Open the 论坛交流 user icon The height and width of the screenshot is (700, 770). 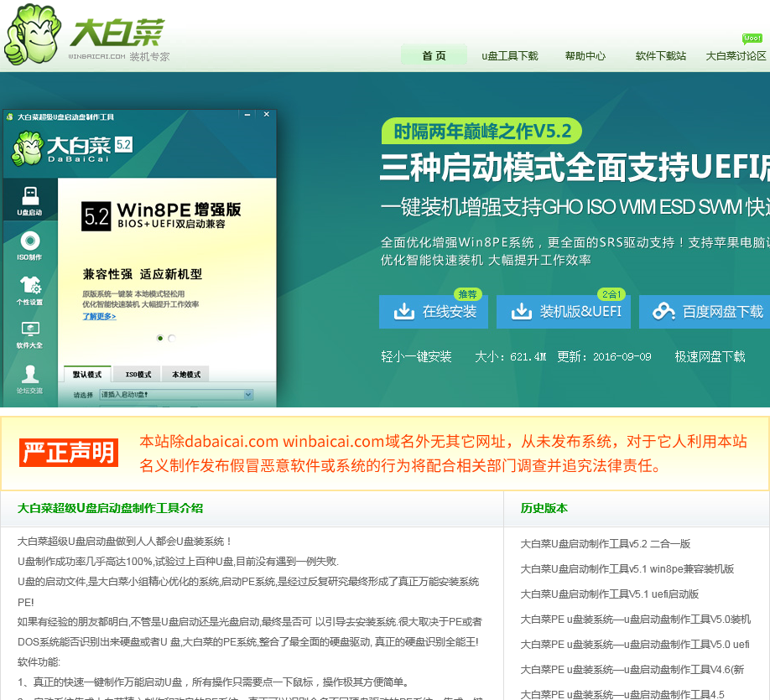click(30, 380)
